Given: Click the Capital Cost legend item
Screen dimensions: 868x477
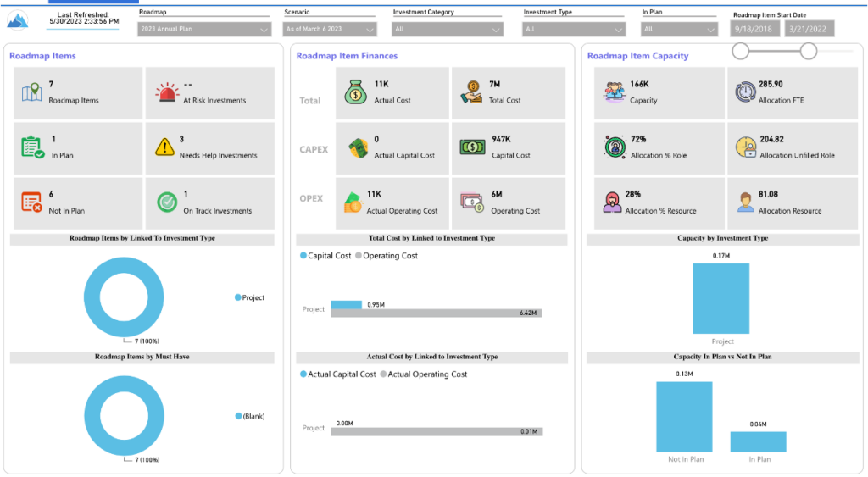Looking at the screenshot, I should pyautogui.click(x=325, y=256).
